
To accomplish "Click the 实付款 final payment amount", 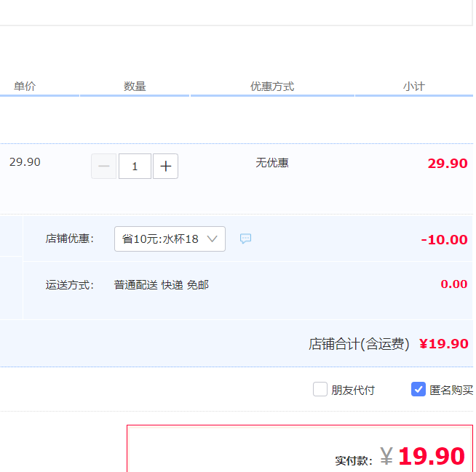I will pyautogui.click(x=431, y=456).
